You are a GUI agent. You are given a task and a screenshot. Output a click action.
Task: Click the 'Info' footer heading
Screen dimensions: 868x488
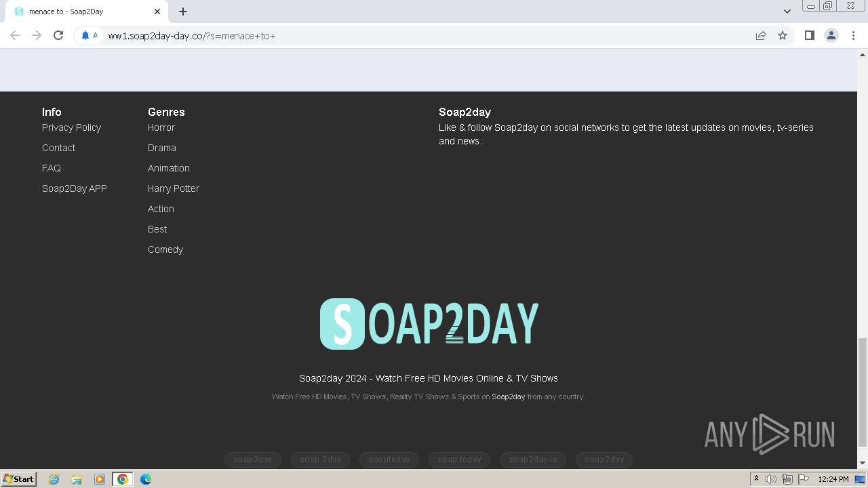click(x=52, y=112)
